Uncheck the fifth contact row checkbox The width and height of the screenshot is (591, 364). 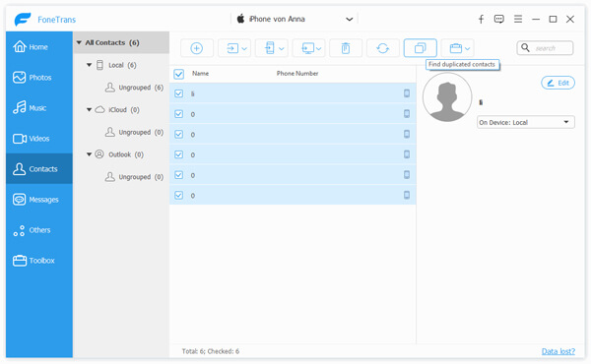178,175
